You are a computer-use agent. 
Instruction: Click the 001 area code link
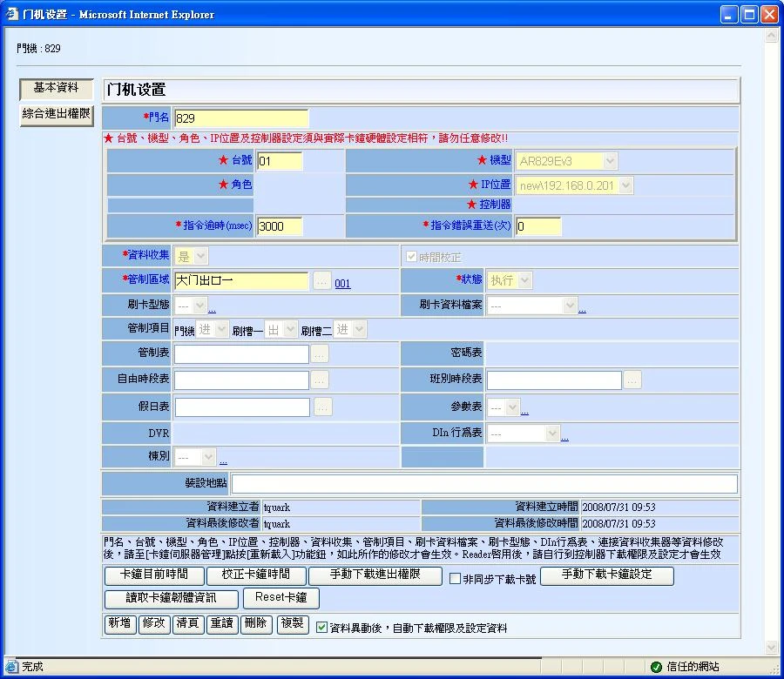pos(342,284)
